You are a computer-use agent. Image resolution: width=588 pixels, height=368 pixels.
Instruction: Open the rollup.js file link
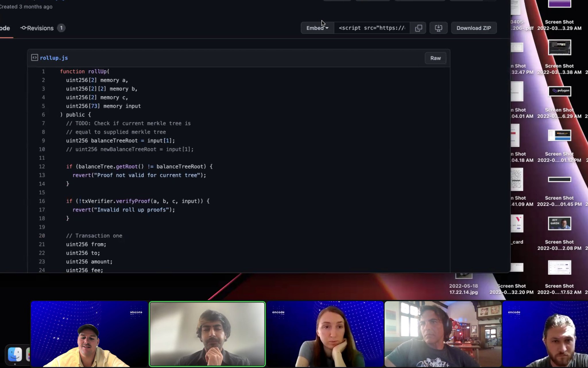[x=54, y=58]
